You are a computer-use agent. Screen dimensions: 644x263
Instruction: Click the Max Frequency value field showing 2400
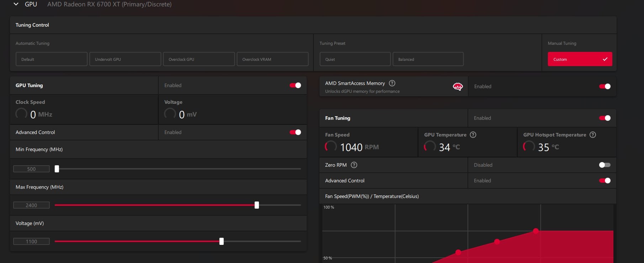(31, 205)
